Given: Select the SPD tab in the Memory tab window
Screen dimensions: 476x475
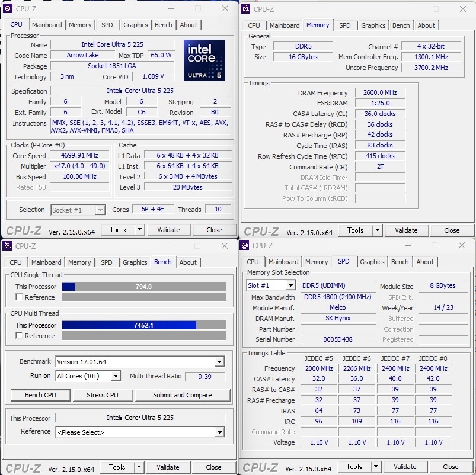Looking at the screenshot, I should click(345, 25).
